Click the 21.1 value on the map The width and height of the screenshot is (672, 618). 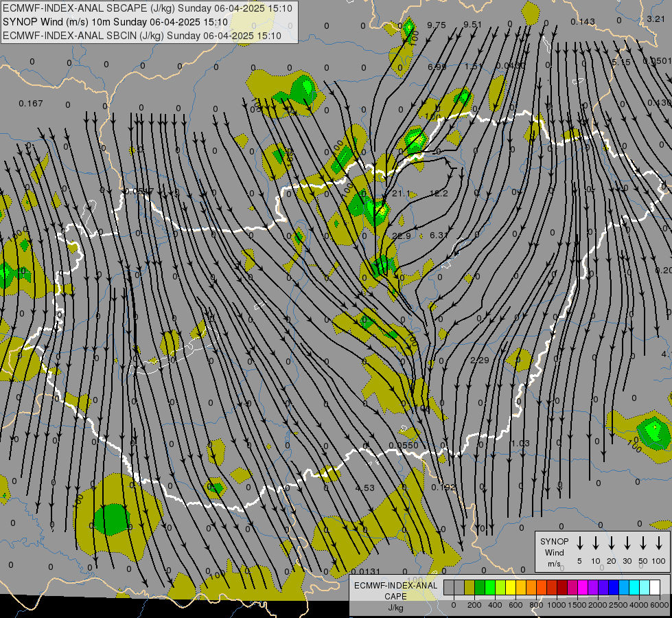401,194
